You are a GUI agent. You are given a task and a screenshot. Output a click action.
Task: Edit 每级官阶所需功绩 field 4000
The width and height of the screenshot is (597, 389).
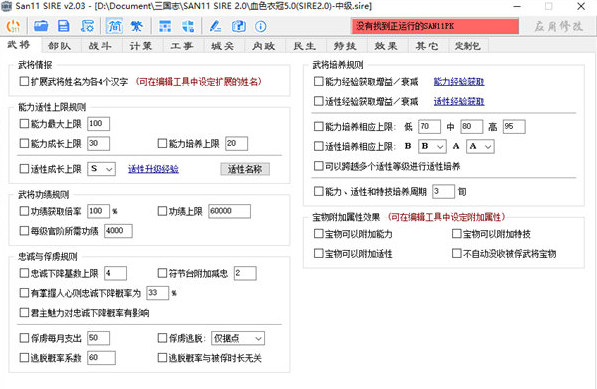click(x=118, y=231)
